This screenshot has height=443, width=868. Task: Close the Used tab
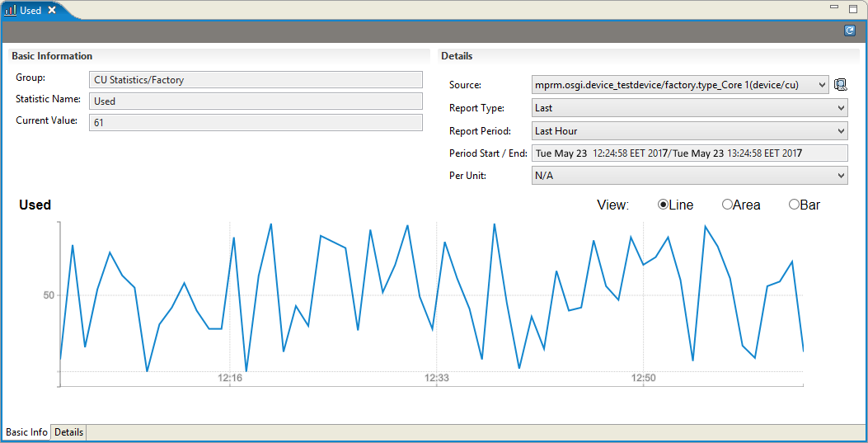[51, 10]
